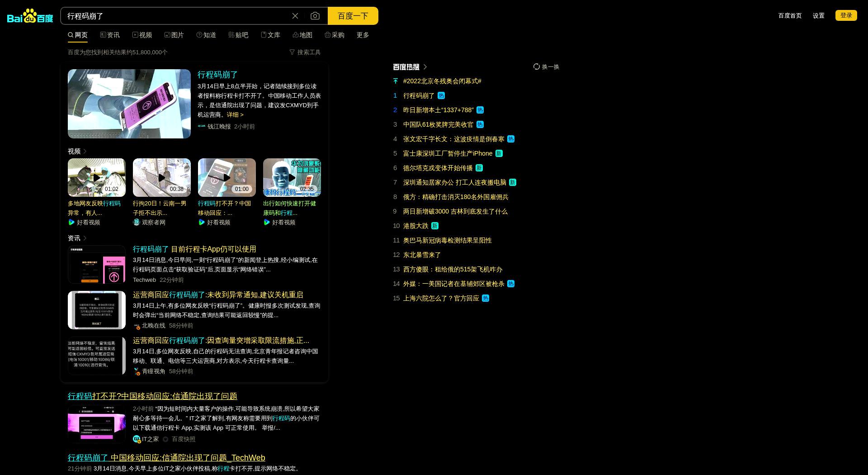This screenshot has width=868, height=475.
Task: Click into the search input field
Action: coord(176,16)
